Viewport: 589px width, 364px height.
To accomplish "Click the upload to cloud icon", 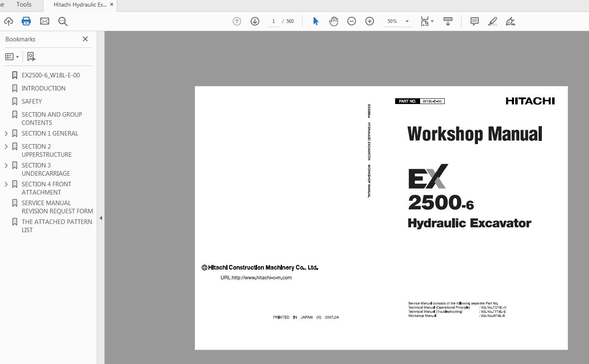I will click(8, 21).
